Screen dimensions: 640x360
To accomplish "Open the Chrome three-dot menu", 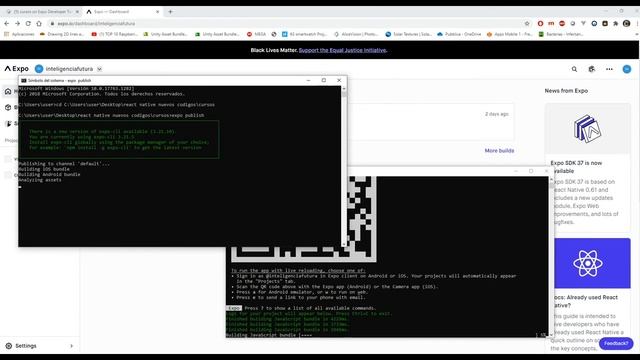I will click(x=637, y=24).
